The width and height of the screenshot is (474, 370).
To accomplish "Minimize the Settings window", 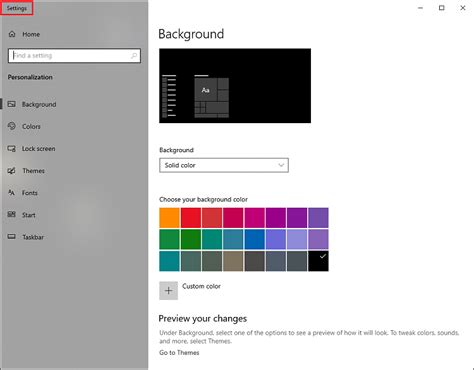I will (421, 8).
